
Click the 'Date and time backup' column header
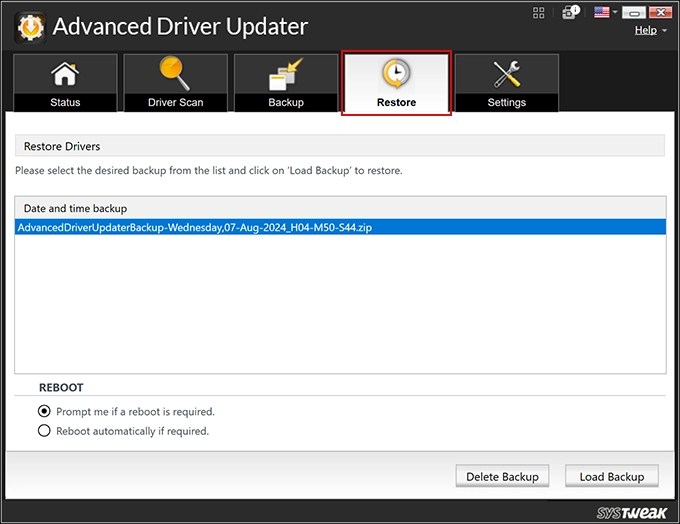tap(340, 208)
